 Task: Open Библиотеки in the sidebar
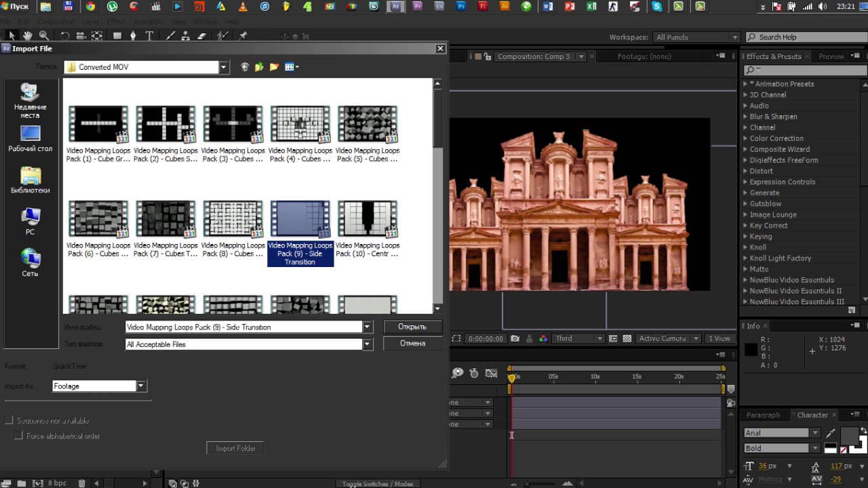point(30,180)
